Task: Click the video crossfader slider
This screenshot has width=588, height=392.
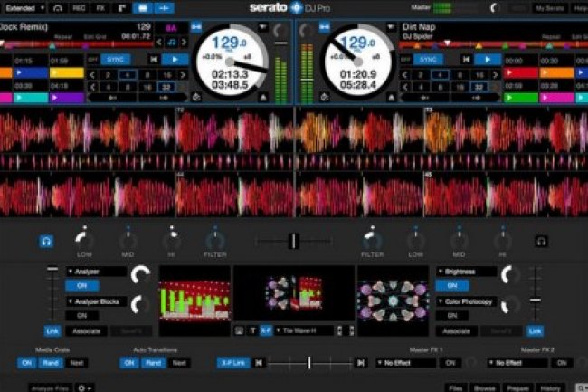Action: click(308, 363)
